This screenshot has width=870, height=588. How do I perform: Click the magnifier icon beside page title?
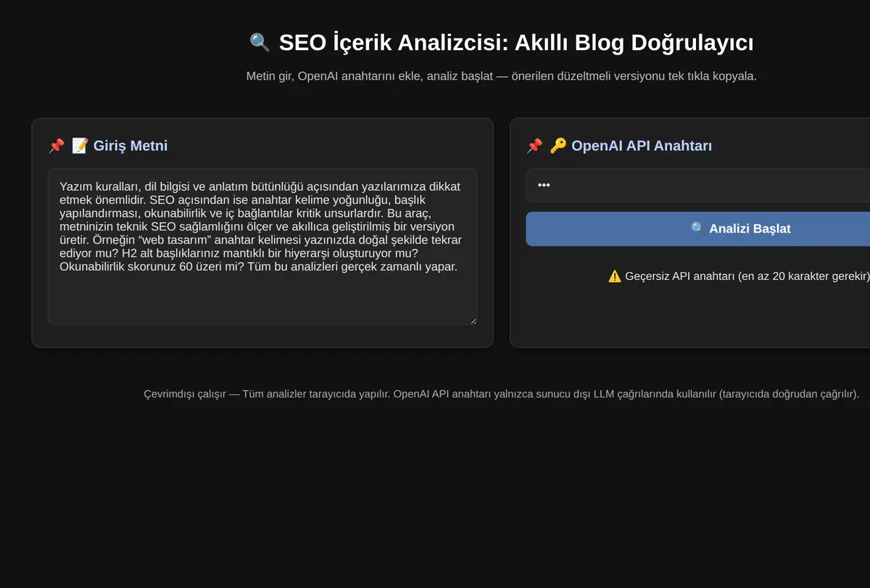tap(260, 43)
